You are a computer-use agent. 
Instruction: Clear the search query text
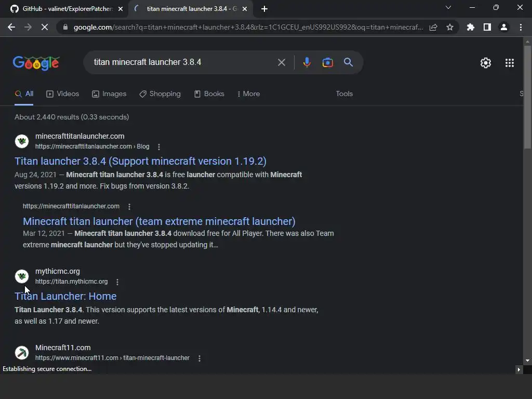tap(281, 62)
